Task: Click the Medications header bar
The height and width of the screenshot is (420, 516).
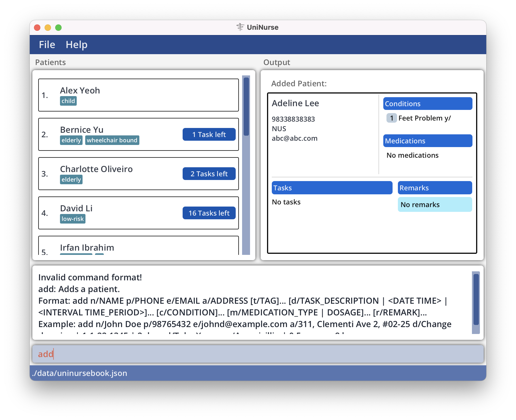Action: [x=427, y=141]
